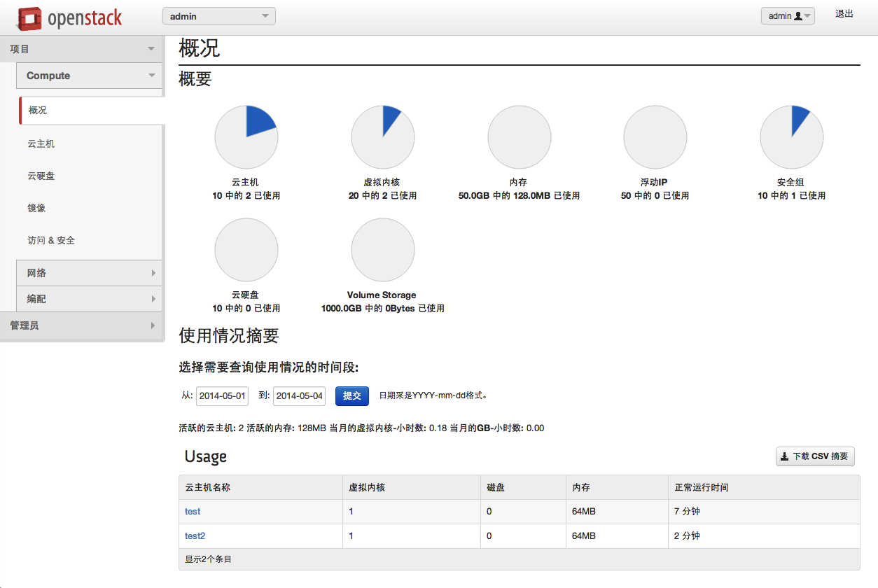Go to 访问 & 安全 page

tap(51, 240)
